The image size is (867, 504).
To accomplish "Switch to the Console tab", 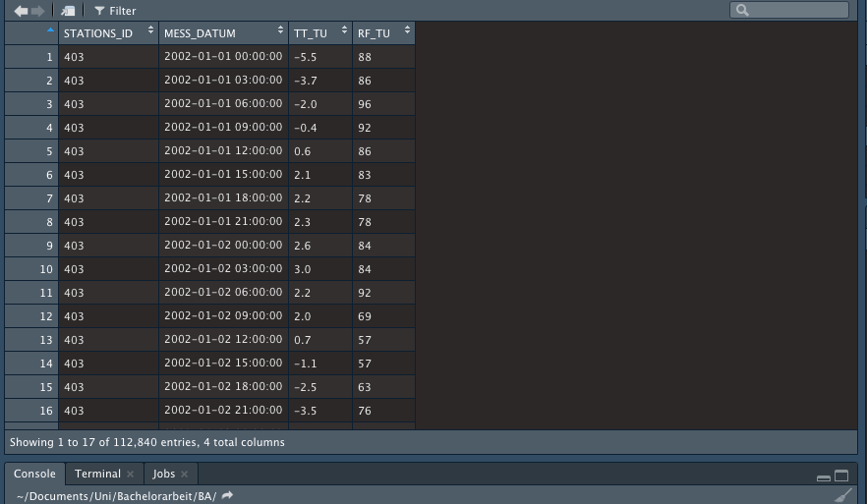I will [x=34, y=474].
